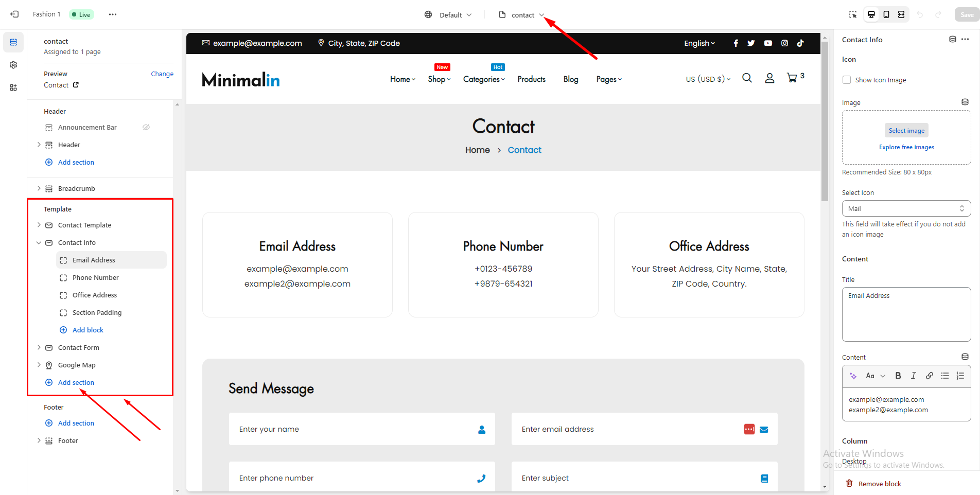Click the TikTok icon in top bar
Screen dimensions: 980x495
coord(800,43)
